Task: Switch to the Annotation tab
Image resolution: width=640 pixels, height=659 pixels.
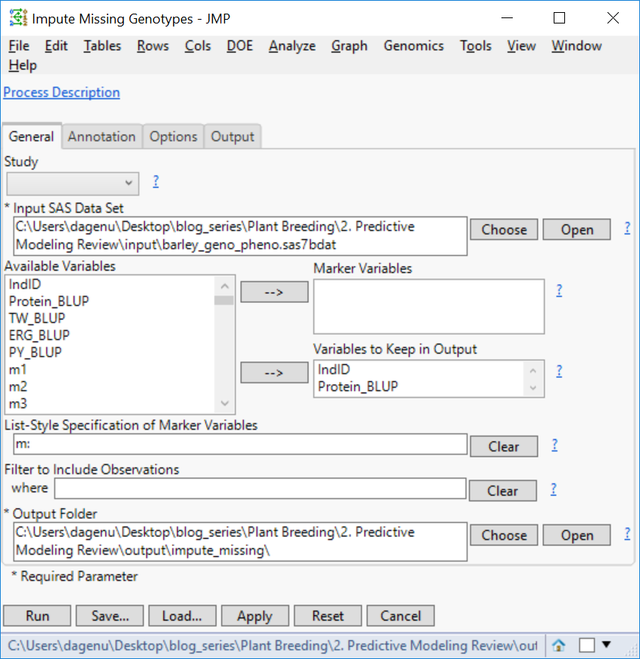Action: (x=102, y=136)
